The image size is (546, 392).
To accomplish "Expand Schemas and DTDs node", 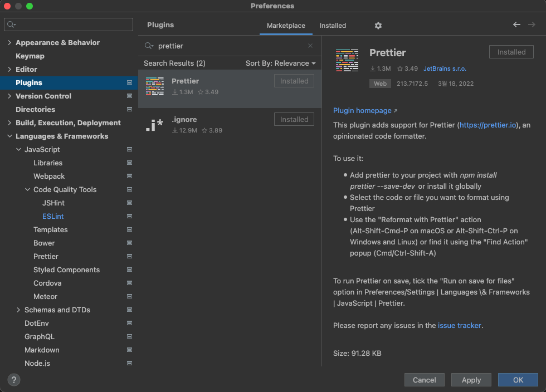I will point(18,310).
